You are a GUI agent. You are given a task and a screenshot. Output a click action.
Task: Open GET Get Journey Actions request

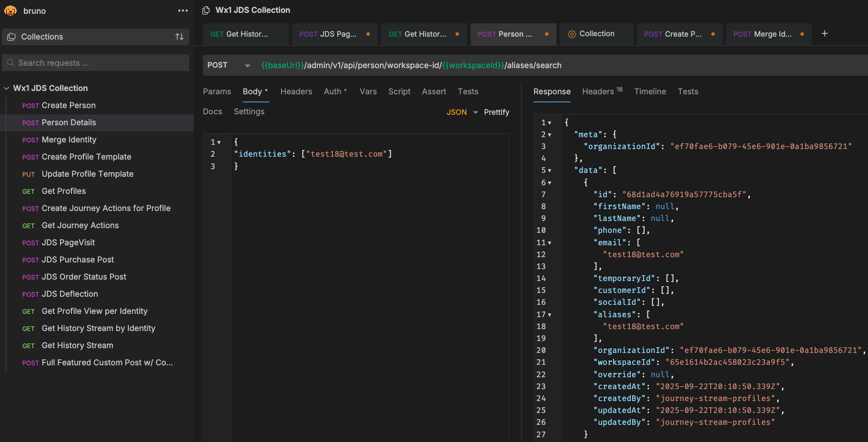point(97,225)
